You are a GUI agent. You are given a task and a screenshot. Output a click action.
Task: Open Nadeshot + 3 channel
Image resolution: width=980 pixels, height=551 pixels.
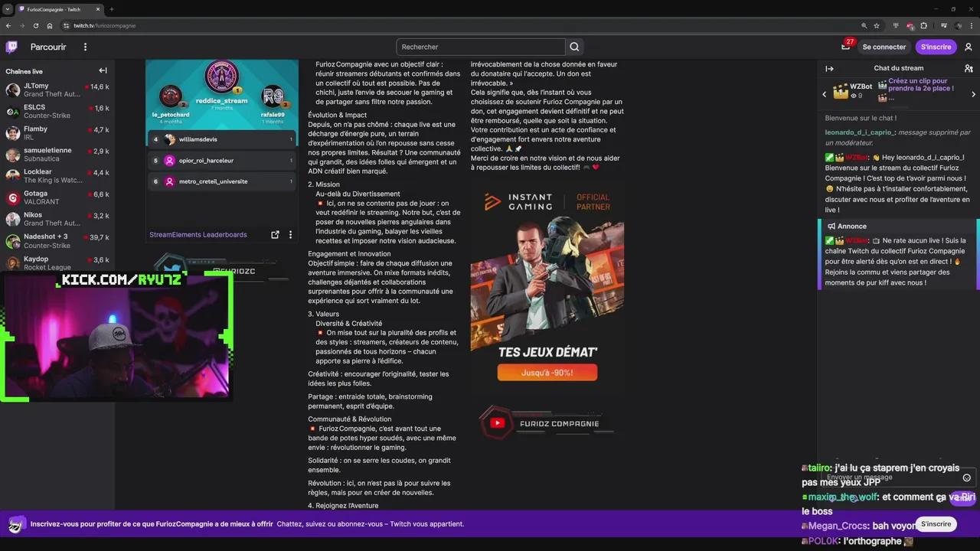click(57, 240)
